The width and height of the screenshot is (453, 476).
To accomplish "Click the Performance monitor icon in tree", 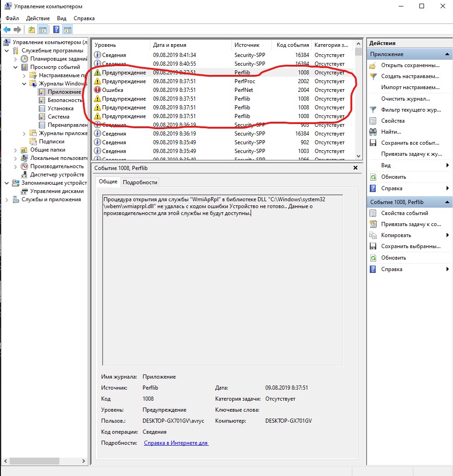I will point(24,166).
